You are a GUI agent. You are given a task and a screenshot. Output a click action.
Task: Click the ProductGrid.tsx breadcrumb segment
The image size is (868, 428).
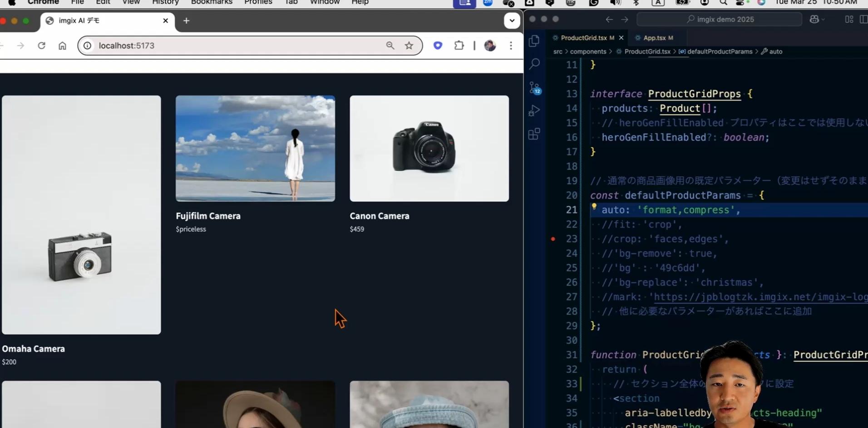(647, 51)
